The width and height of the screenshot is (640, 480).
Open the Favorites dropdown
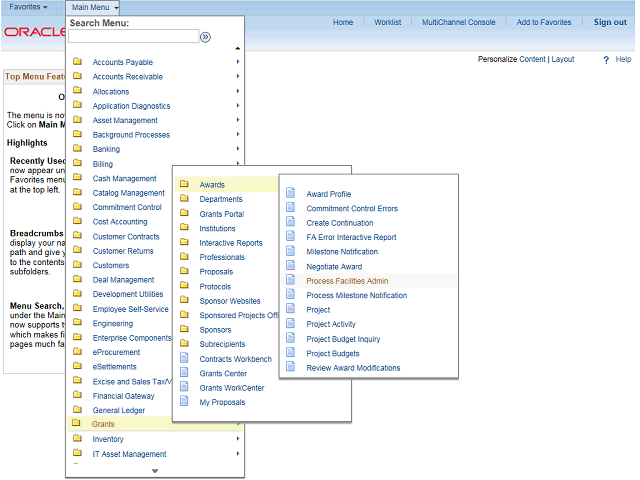click(29, 7)
